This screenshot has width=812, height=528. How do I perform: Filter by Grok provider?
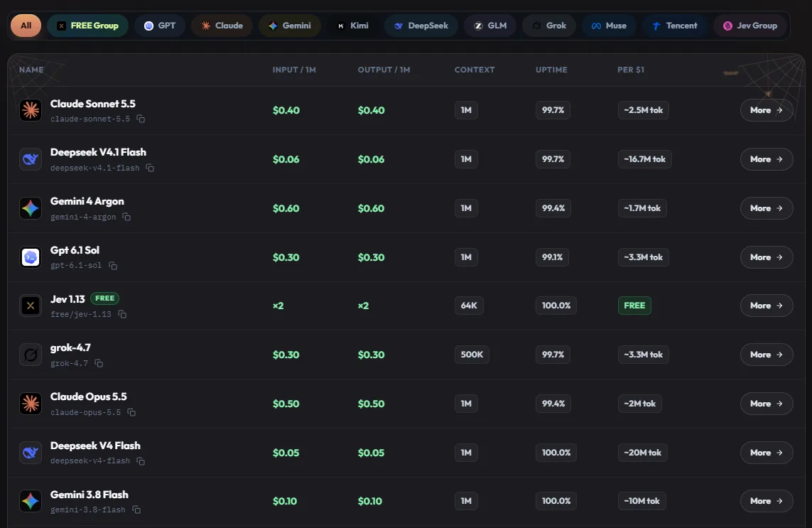pos(549,26)
